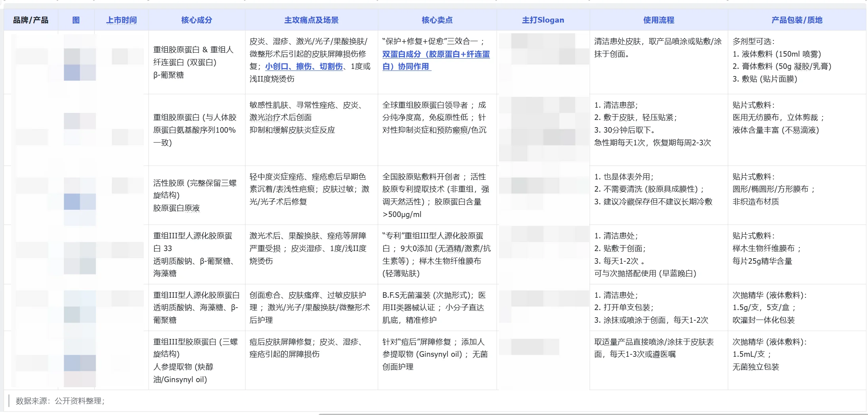Click the 早蓝晚白 usage cell
868x415 pixels.
659,254
